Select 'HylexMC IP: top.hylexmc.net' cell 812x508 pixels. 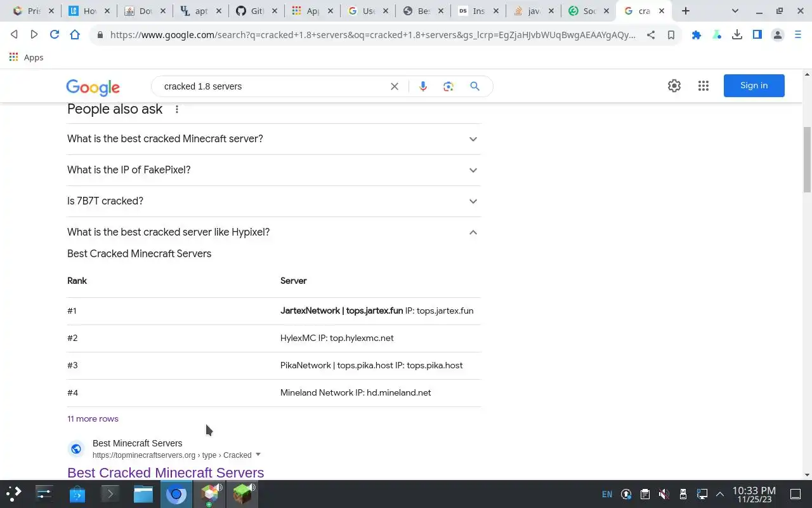337,338
